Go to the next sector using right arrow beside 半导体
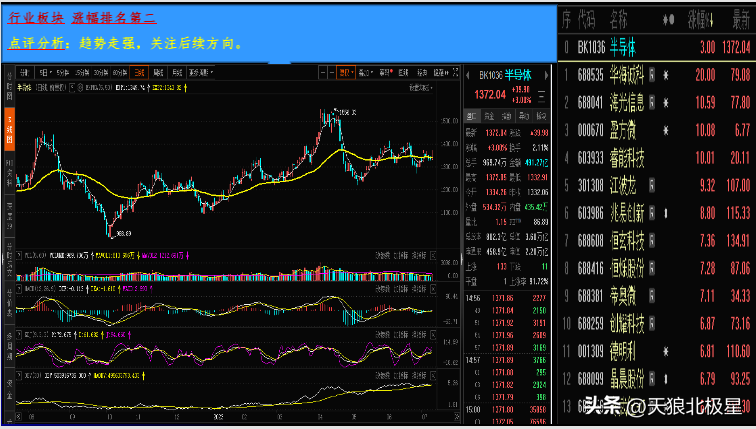The height and width of the screenshot is (429, 756). click(546, 76)
